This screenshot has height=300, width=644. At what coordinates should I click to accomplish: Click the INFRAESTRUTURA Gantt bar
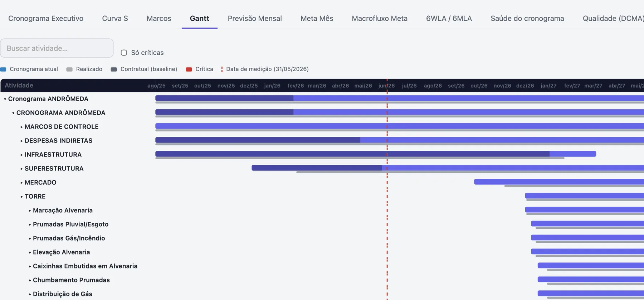pos(376,154)
